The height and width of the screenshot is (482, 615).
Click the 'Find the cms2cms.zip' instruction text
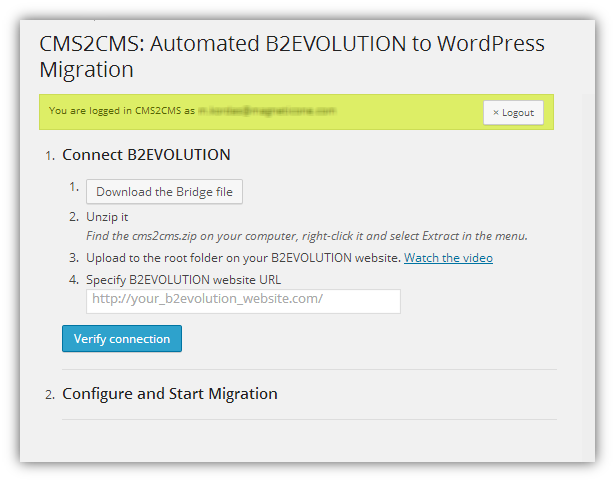(307, 236)
